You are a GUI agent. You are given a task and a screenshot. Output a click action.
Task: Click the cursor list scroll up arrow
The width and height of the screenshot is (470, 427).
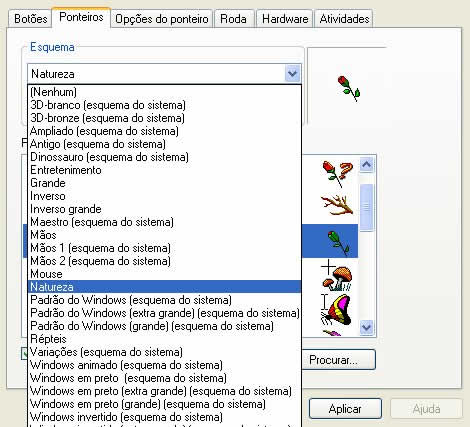(367, 165)
